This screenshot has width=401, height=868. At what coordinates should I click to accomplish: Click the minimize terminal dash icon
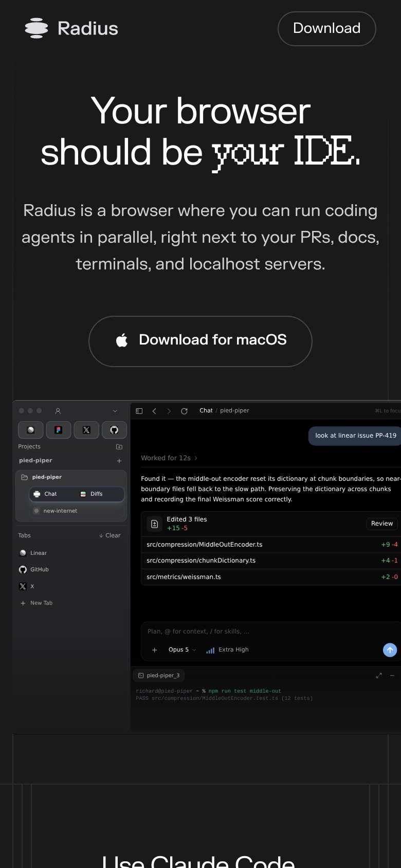click(392, 676)
